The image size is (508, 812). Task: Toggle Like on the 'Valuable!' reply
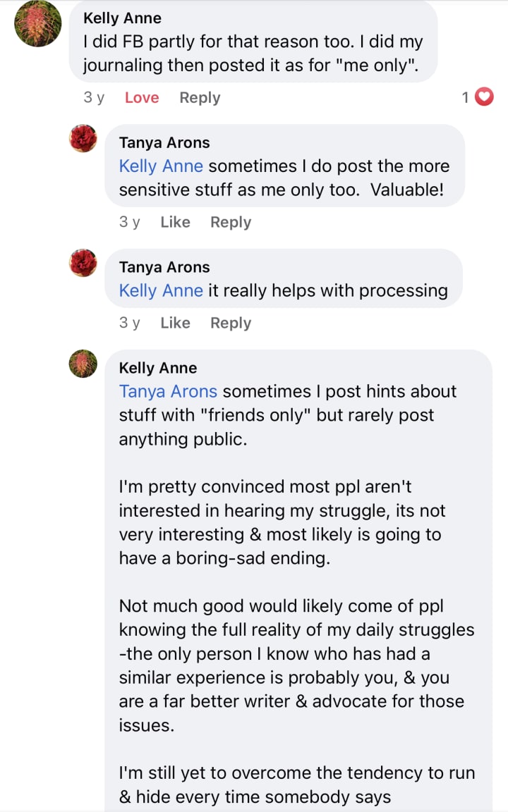click(175, 222)
